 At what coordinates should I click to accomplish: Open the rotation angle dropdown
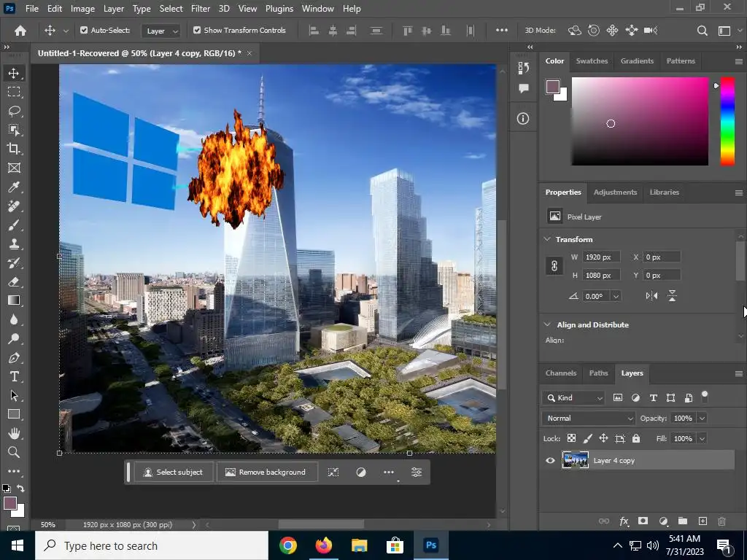click(616, 296)
